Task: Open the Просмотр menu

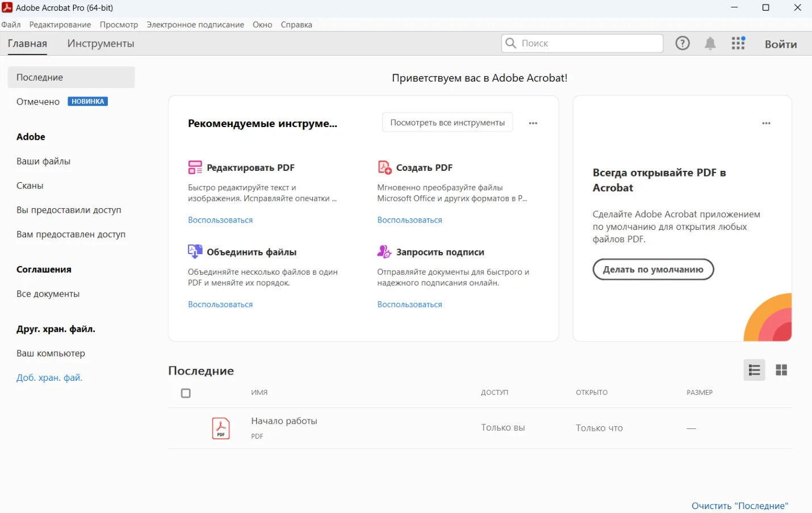Action: 119,24
